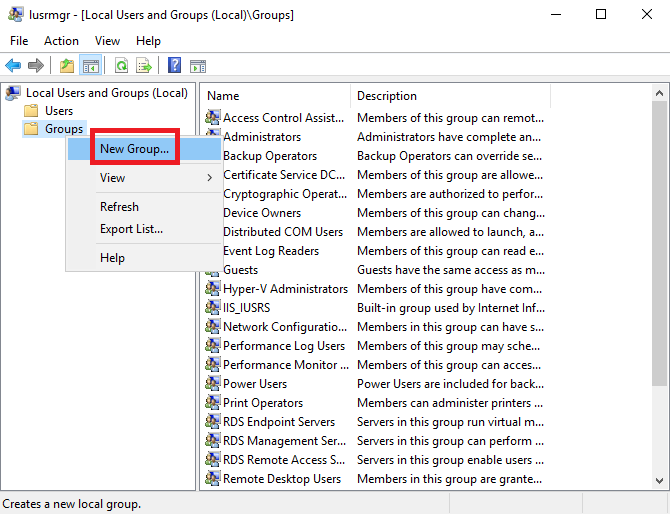This screenshot has width=670, height=514.
Task: Toggle Show/Hide Action Pane toolbar icon
Action: point(198,66)
